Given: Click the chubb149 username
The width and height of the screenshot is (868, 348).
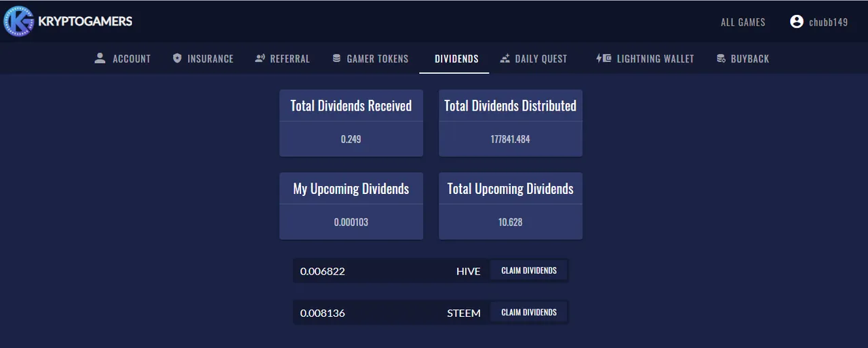Looking at the screenshot, I should 829,22.
